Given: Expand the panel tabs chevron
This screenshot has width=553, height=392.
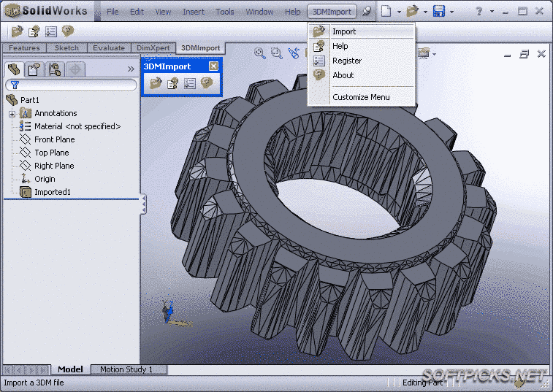Looking at the screenshot, I should (x=131, y=69).
